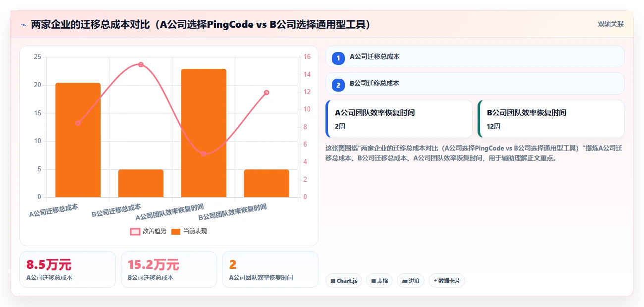Click the B公司团队效率恢复时间 x-axis label
The image size is (644, 307).
point(233,212)
